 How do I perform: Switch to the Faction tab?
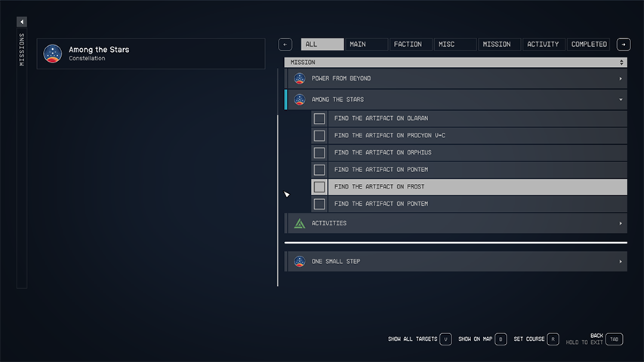tap(411, 44)
